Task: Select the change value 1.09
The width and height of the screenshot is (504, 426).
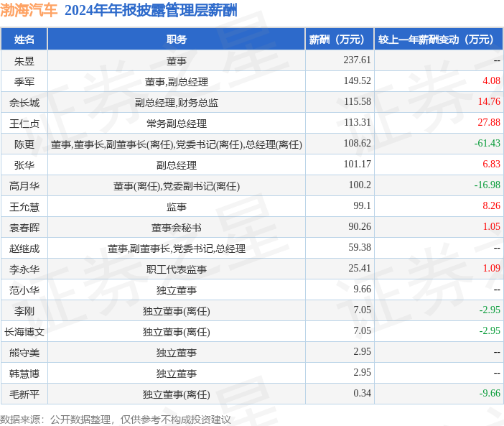Action: 492,268
